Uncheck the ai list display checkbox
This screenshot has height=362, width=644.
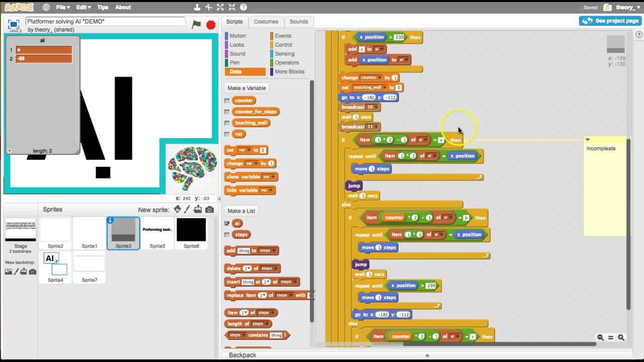pos(227,223)
